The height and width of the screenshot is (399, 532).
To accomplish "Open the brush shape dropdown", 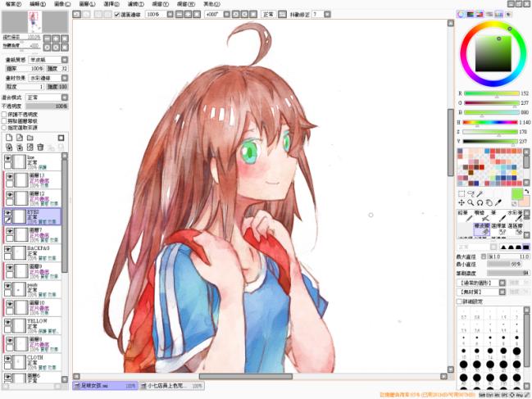I will 502,283.
